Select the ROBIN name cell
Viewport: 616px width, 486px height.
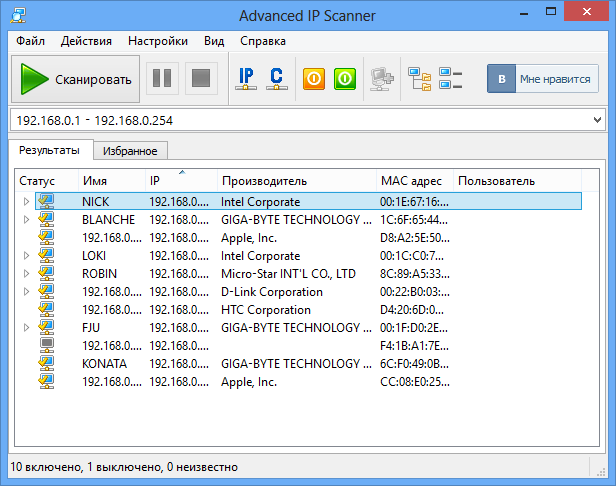click(99, 273)
